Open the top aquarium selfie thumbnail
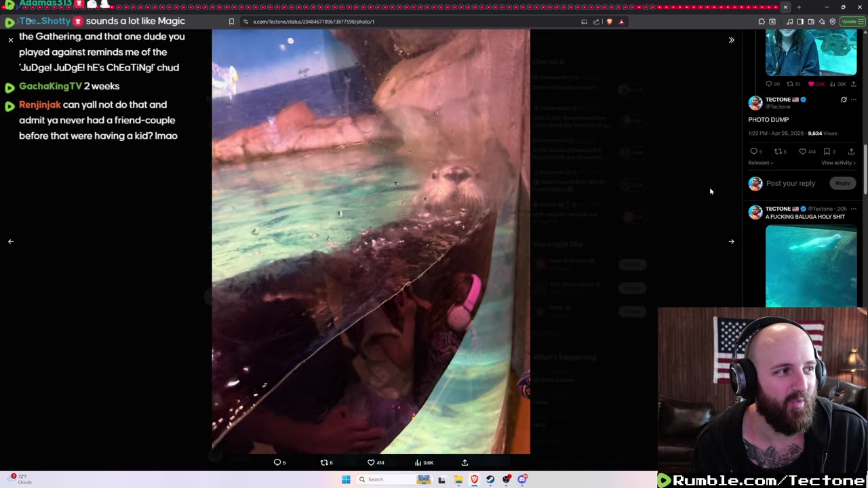The height and width of the screenshot is (488, 868). pyautogui.click(x=811, y=52)
